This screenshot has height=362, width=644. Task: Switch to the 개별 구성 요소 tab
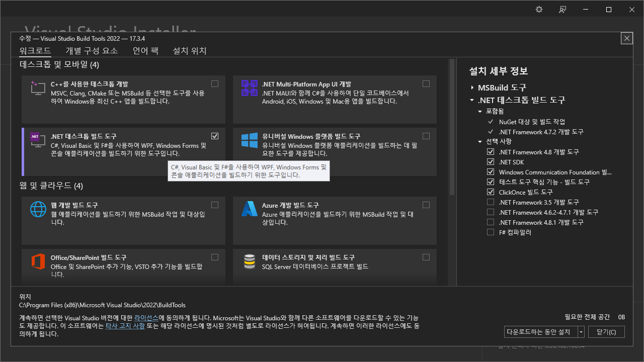[x=92, y=51]
